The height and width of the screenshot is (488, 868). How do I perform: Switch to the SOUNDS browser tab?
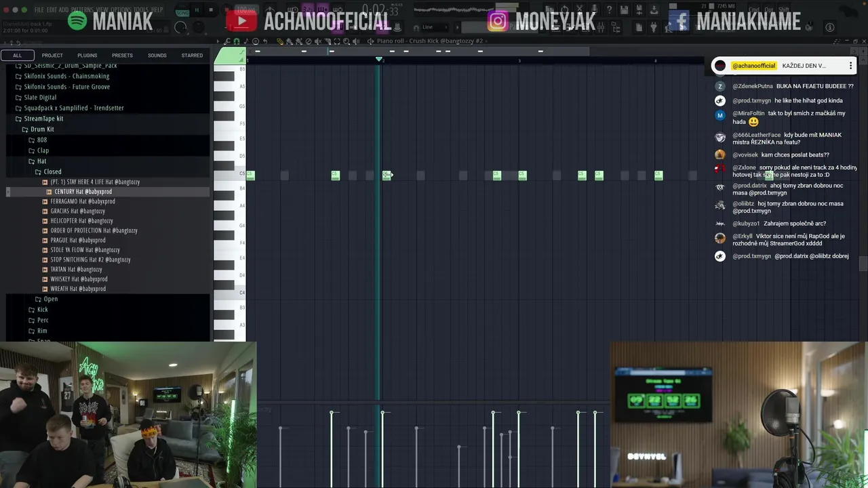pos(157,56)
